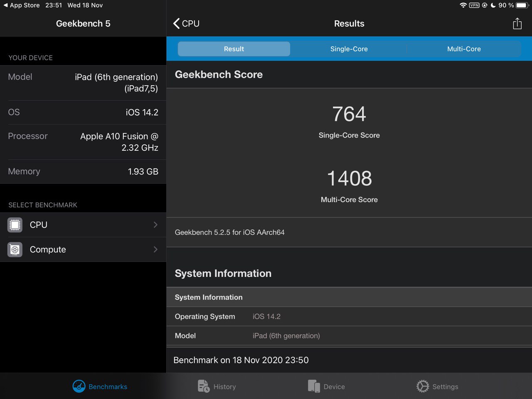The image size is (532, 399).
Task: Select the sidebar iPad (6th generation) model value
Action: tap(116, 83)
